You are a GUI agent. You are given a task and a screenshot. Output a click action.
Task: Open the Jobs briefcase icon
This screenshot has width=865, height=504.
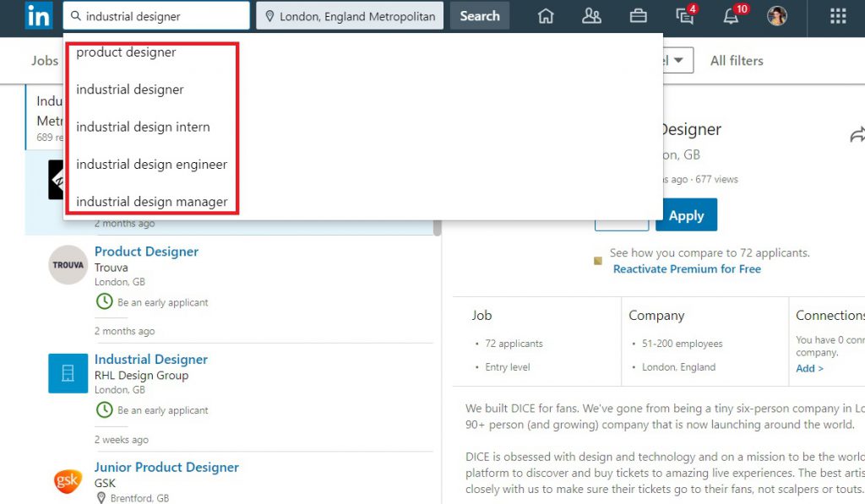tap(639, 16)
